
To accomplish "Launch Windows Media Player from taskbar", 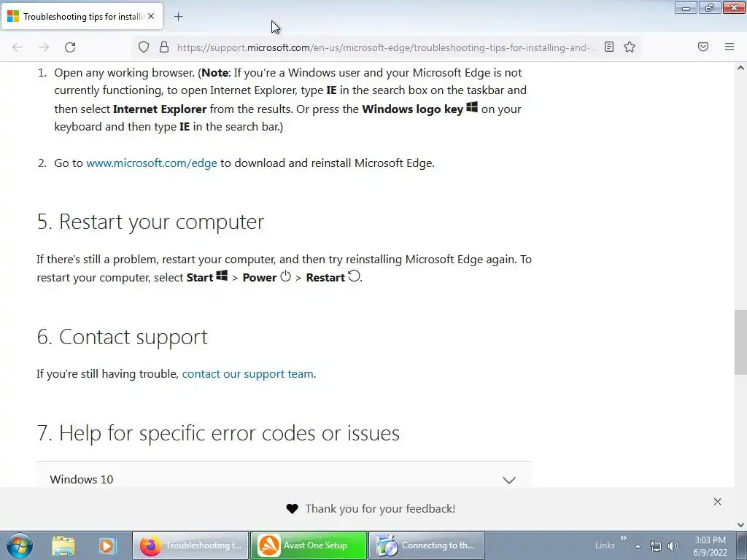I will pos(107,545).
